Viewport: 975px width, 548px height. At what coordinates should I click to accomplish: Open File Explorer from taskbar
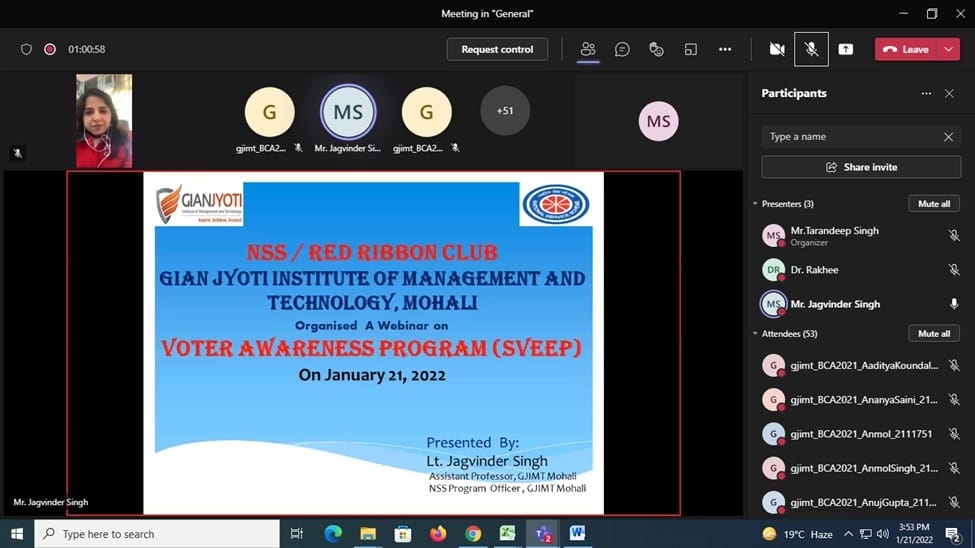click(368, 534)
